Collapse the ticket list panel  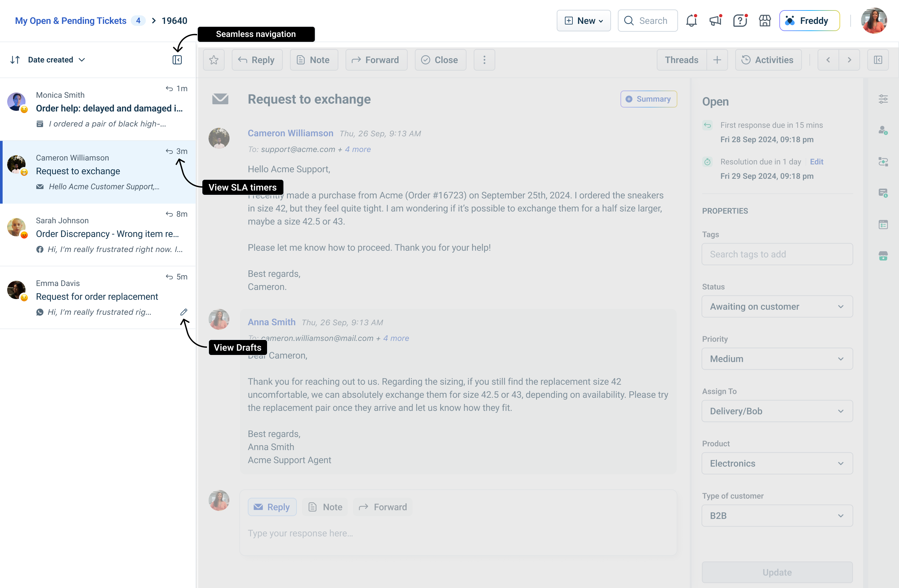(177, 60)
